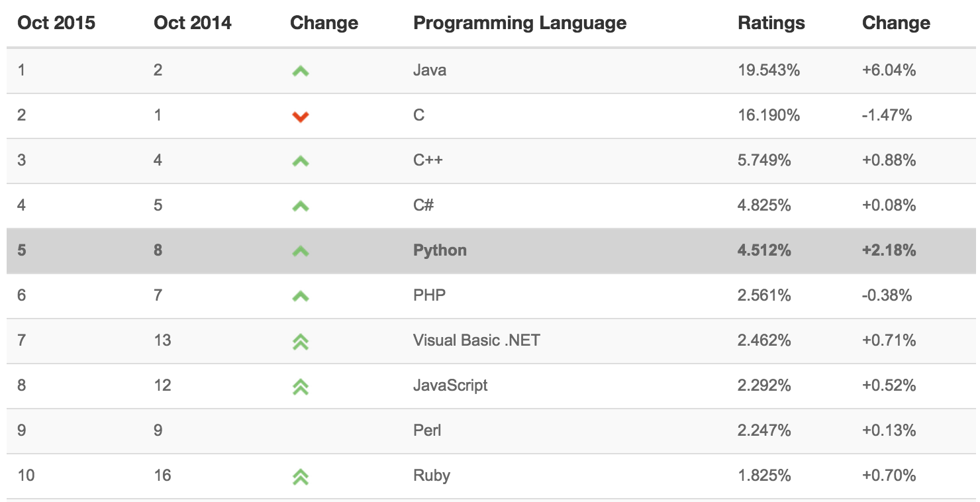Click the Oct 2015 column header
This screenshot has width=980, height=502.
click(56, 23)
